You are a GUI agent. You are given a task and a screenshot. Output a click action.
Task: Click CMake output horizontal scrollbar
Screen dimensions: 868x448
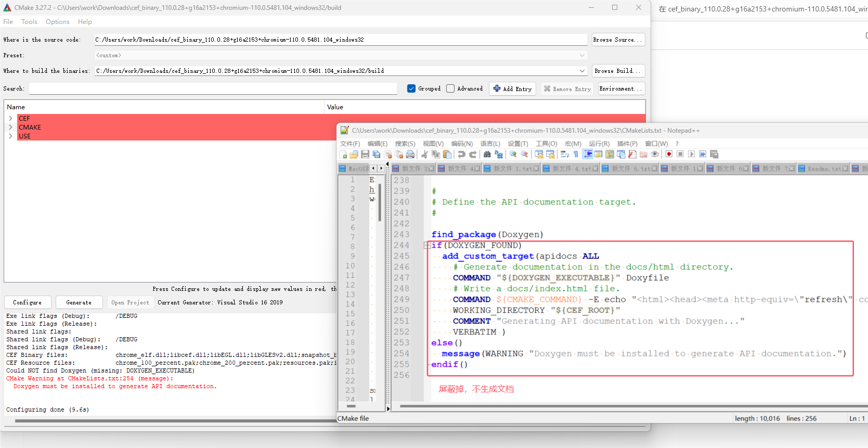[x=177, y=421]
